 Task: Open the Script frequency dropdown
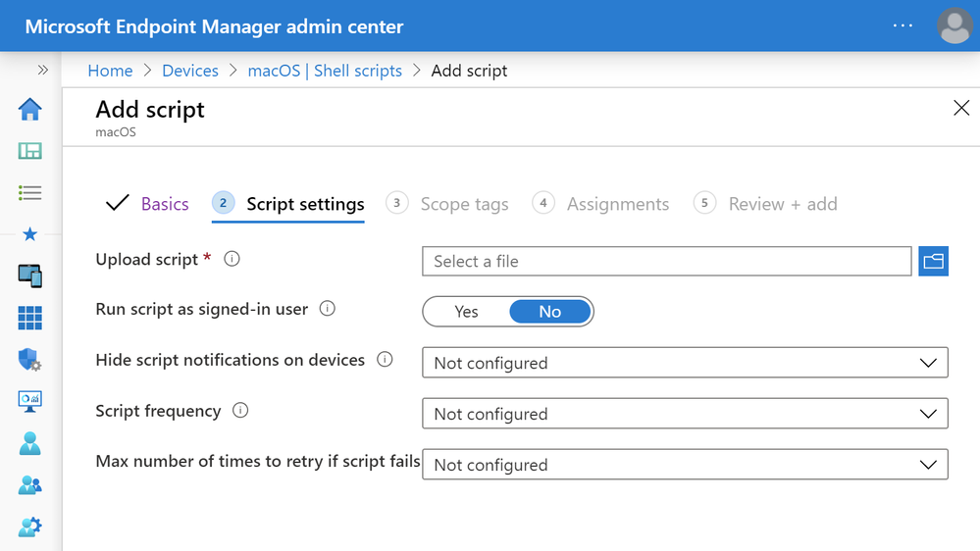coord(685,414)
